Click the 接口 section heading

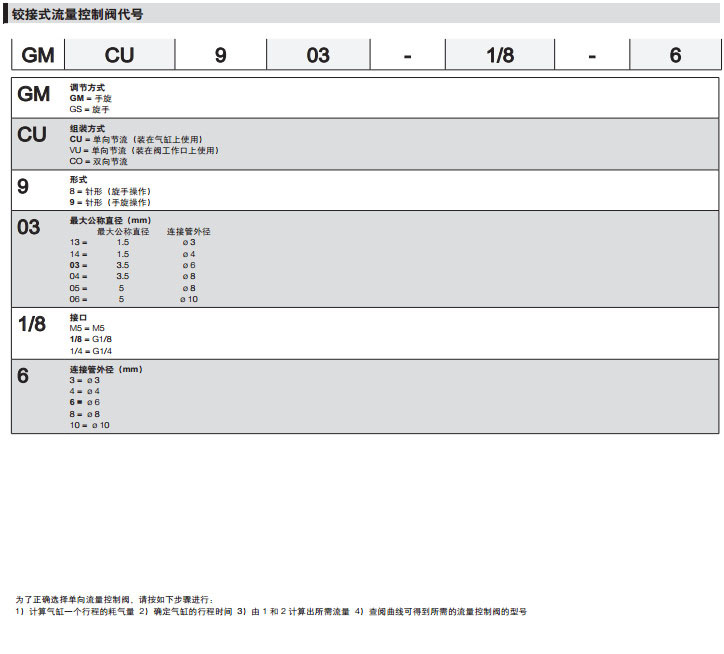[x=78, y=317]
